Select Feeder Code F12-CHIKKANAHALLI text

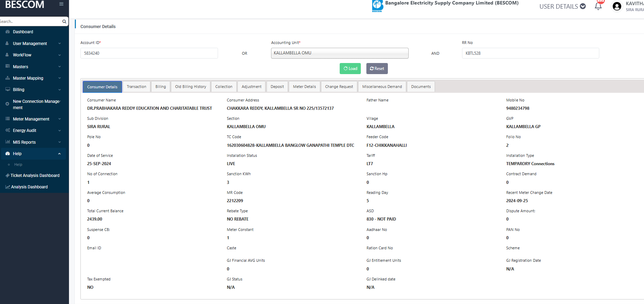point(386,145)
